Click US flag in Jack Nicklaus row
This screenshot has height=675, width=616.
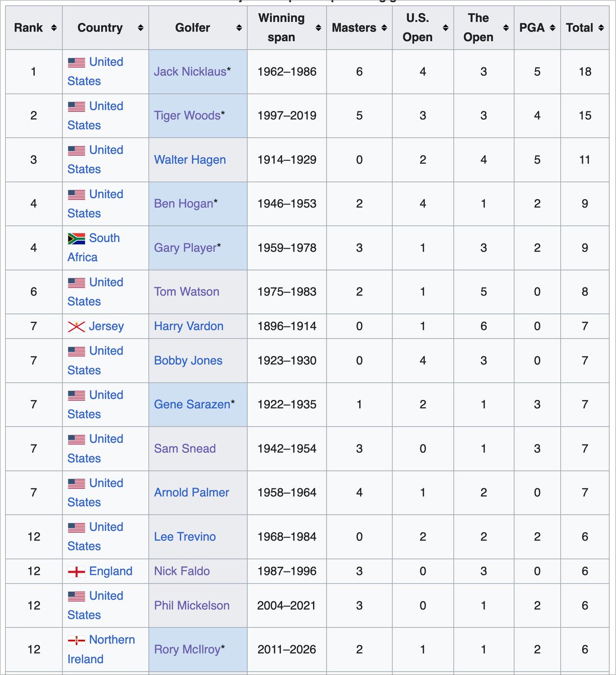(76, 62)
